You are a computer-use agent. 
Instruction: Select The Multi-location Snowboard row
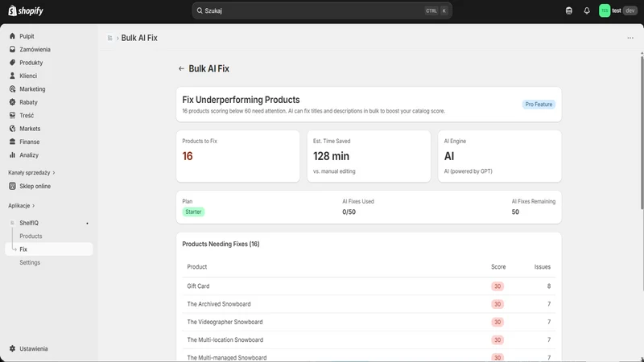point(369,339)
